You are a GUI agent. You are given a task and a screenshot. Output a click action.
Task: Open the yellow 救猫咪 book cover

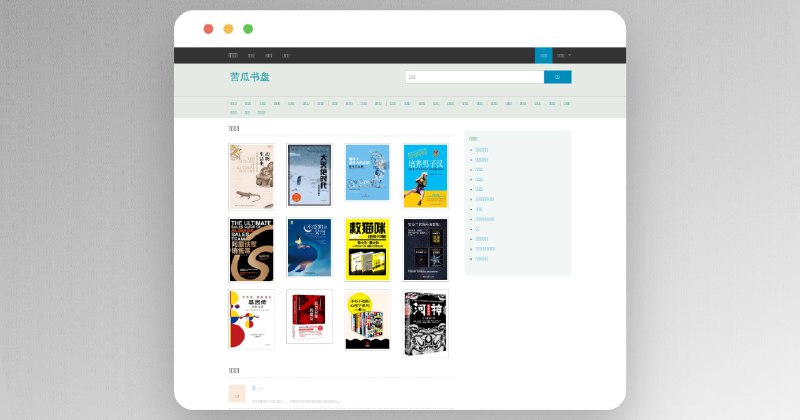coord(367,250)
